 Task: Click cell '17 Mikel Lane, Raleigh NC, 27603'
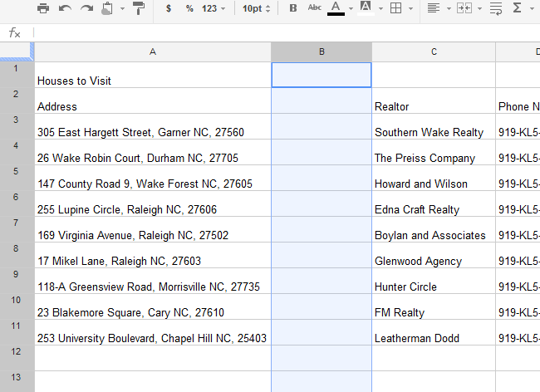click(x=153, y=255)
